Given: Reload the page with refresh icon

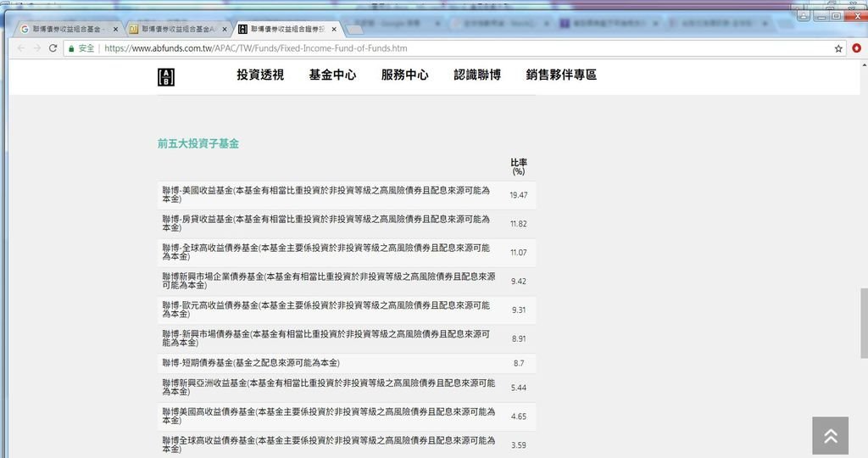Looking at the screenshot, I should tap(53, 48).
